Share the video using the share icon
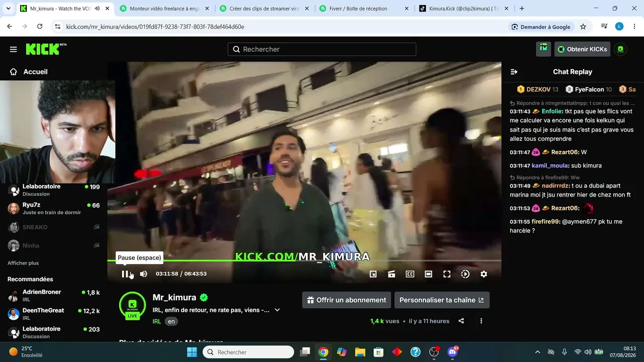Screen dimensions: 644x362 pos(461,321)
